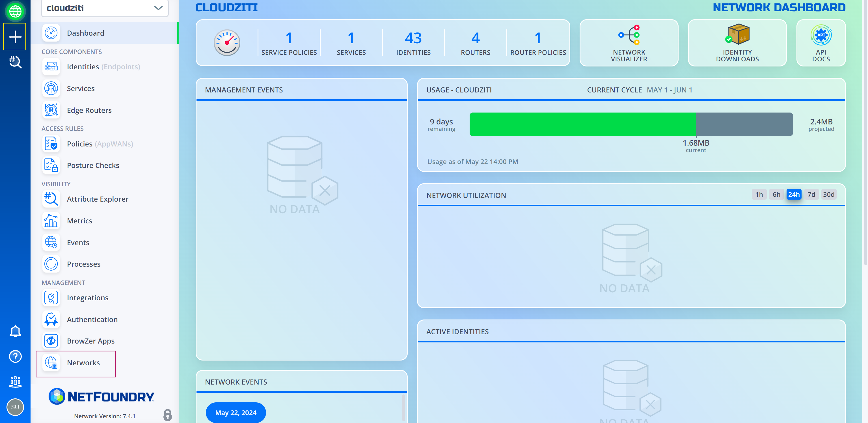Open the Services menu entry

(x=105, y=88)
